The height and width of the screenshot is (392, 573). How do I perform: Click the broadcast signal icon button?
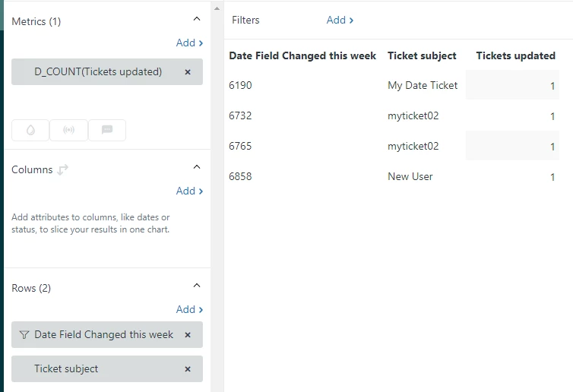69,130
